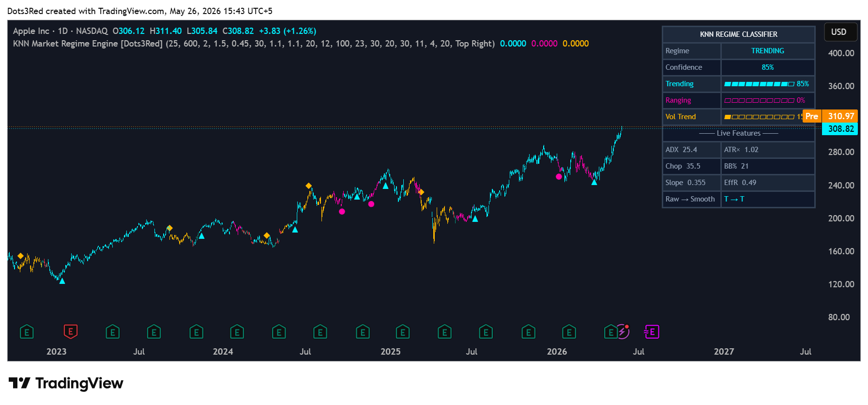Image resolution: width=868 pixels, height=405 pixels.
Task: Click the cyan 308.82 last price label
Action: 840,129
